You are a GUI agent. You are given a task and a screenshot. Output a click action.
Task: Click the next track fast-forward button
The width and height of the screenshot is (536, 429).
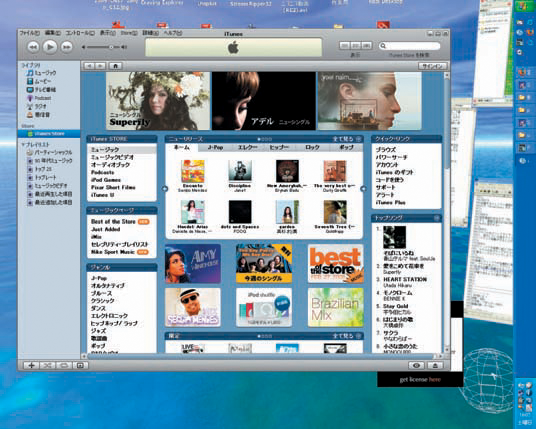67,47
